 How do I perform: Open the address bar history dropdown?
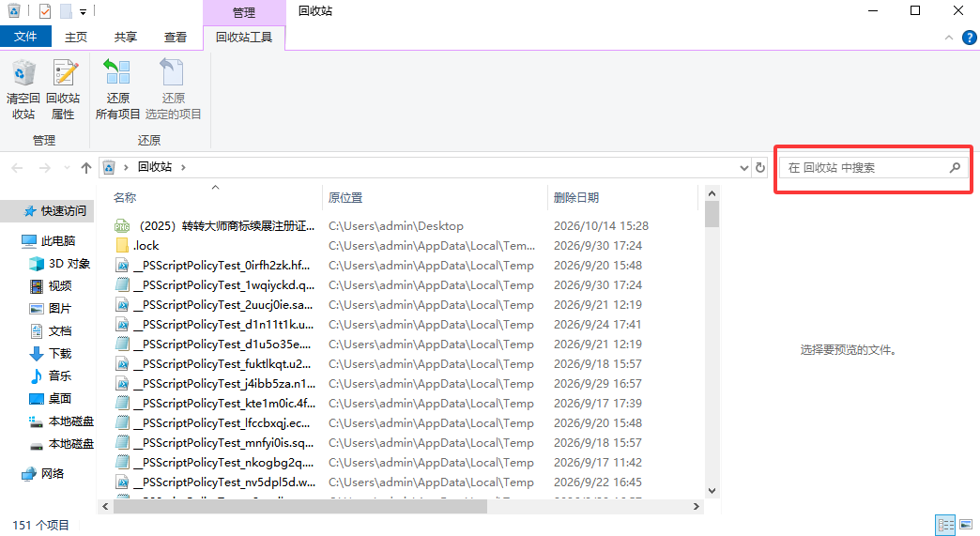pyautogui.click(x=743, y=167)
